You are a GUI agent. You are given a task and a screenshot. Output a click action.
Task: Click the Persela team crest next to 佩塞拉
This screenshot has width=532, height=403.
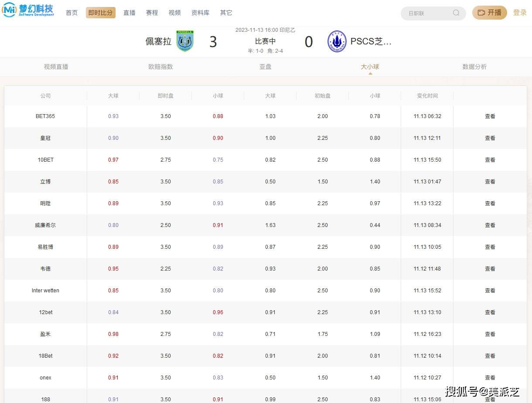[x=185, y=41]
